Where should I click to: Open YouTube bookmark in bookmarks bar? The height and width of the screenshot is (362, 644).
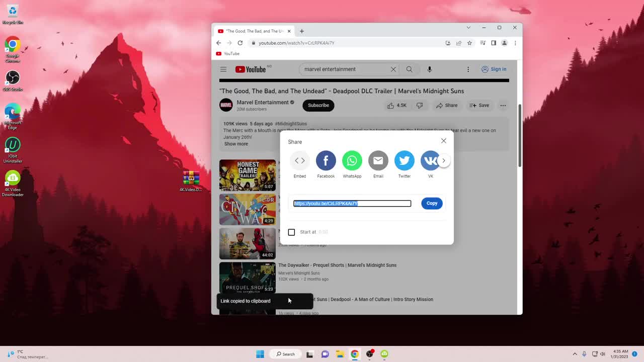(228, 54)
